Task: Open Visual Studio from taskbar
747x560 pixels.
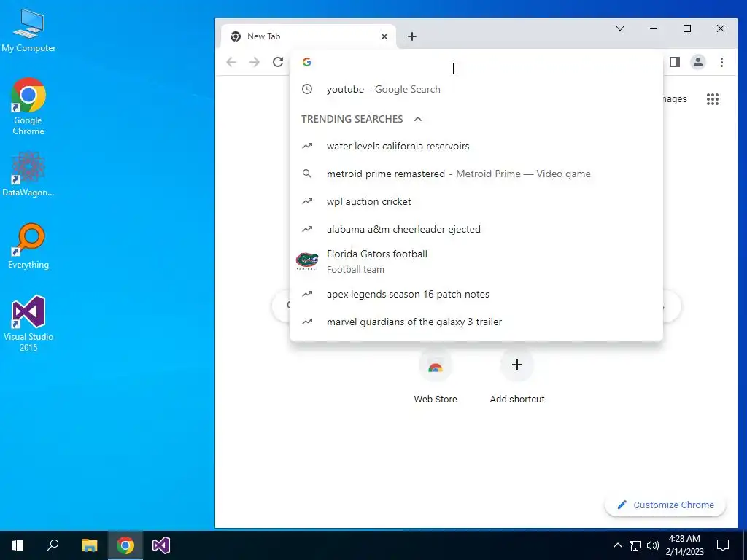Action: (x=161, y=545)
